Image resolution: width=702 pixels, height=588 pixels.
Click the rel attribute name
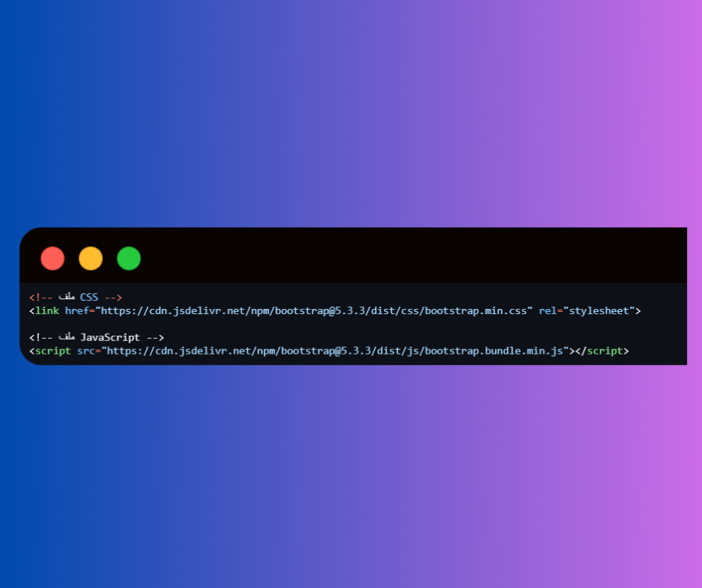547,310
